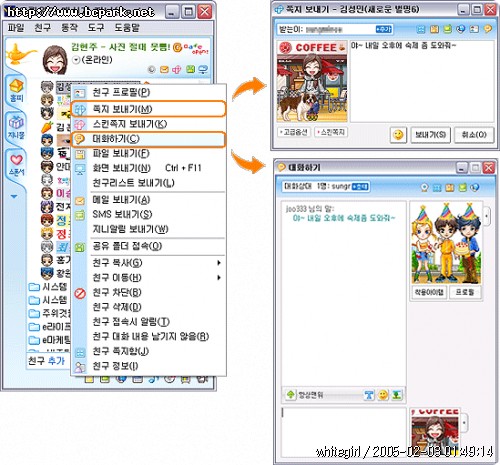
Task: Open the 도움말 menu
Action: 127,28
